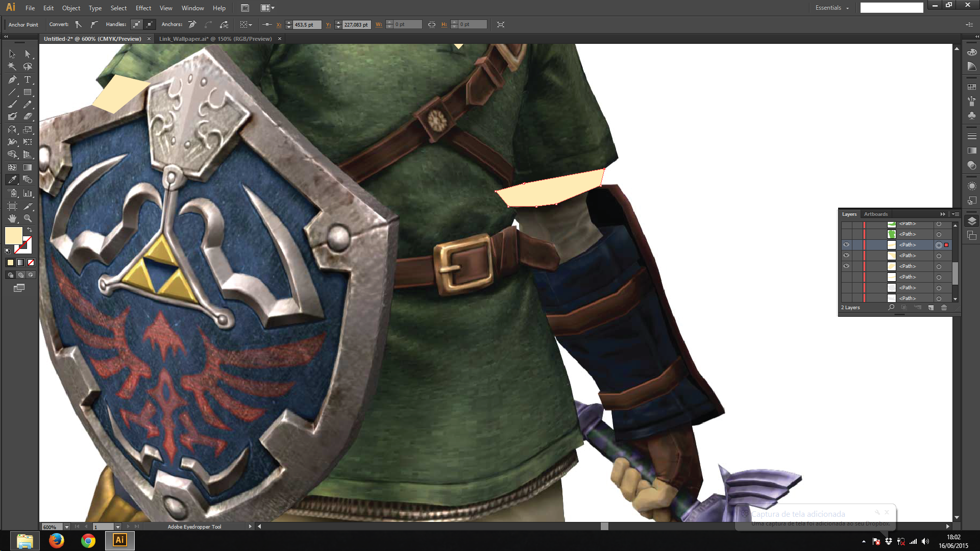Open the artboard number dropdown
This screenshot has width=980, height=551.
pos(117,527)
